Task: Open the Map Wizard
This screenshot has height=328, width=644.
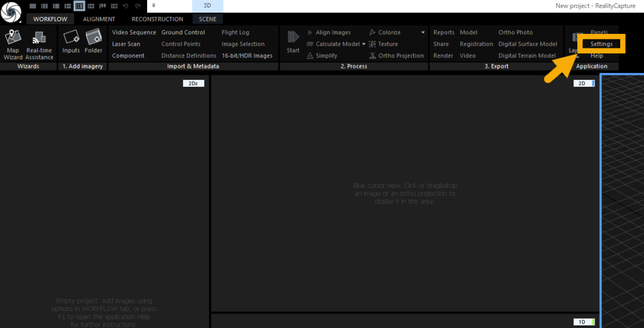Action: [13, 43]
